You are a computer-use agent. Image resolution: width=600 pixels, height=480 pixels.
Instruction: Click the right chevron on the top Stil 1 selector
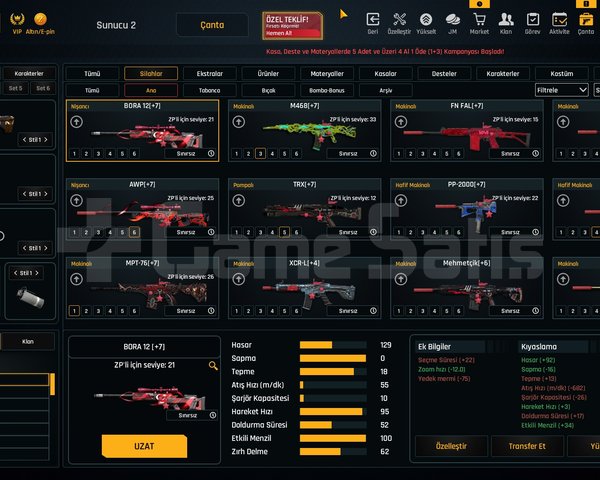tap(46, 140)
